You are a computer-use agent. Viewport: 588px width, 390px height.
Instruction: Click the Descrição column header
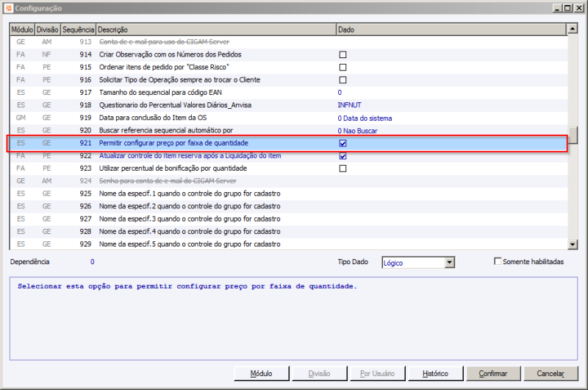coord(216,29)
